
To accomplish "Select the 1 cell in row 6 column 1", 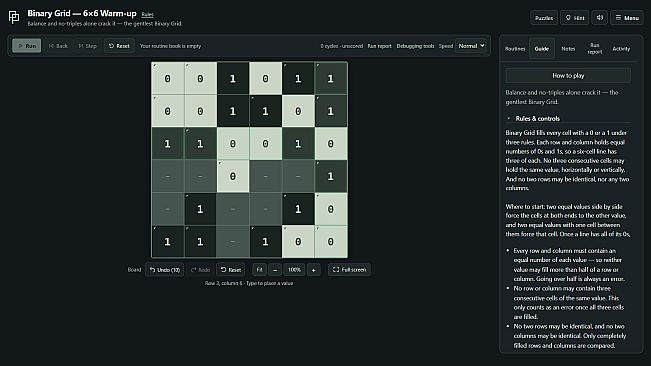I will click(x=167, y=242).
